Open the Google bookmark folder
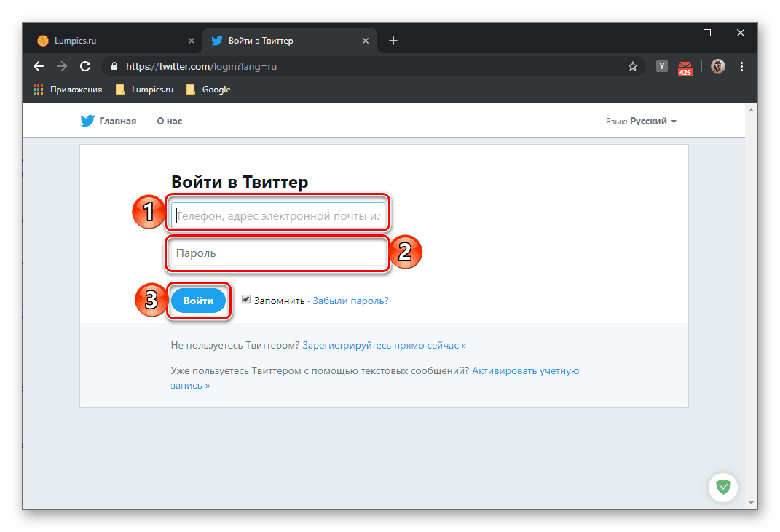Screen dimensions: 780x532 [x=208, y=90]
